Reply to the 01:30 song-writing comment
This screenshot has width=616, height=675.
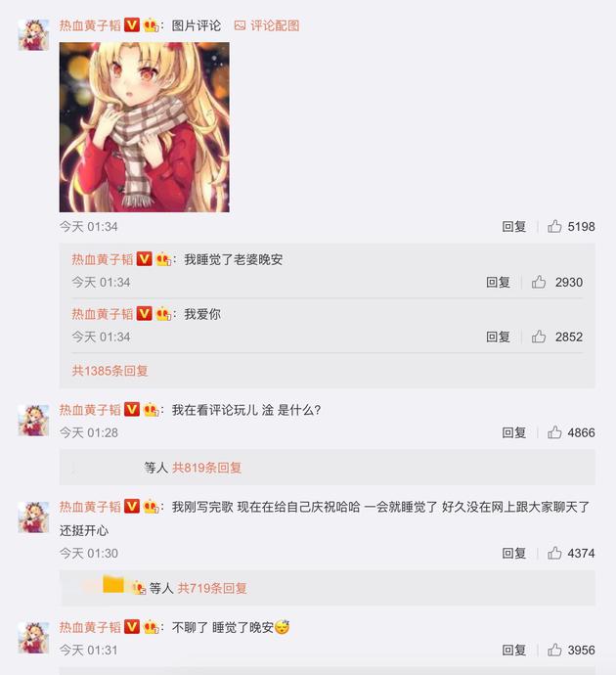click(x=514, y=553)
